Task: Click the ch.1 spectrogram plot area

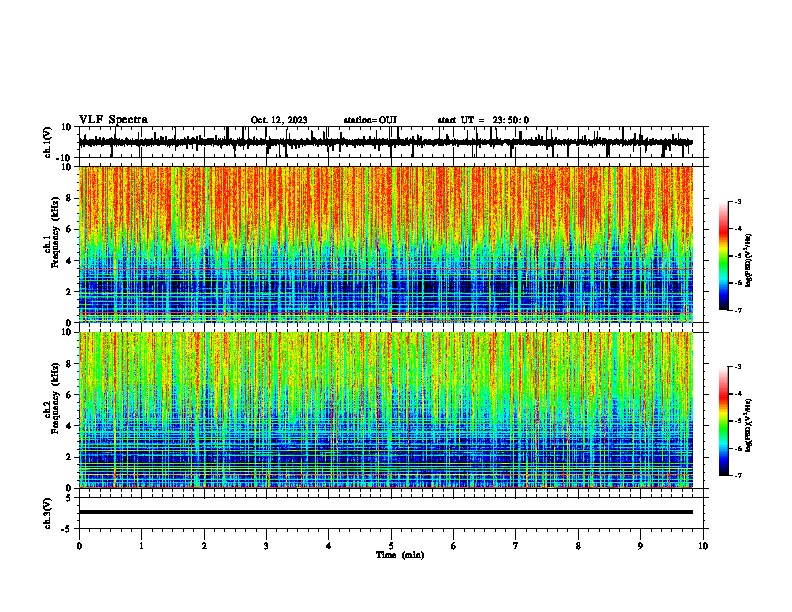Action: (x=385, y=244)
